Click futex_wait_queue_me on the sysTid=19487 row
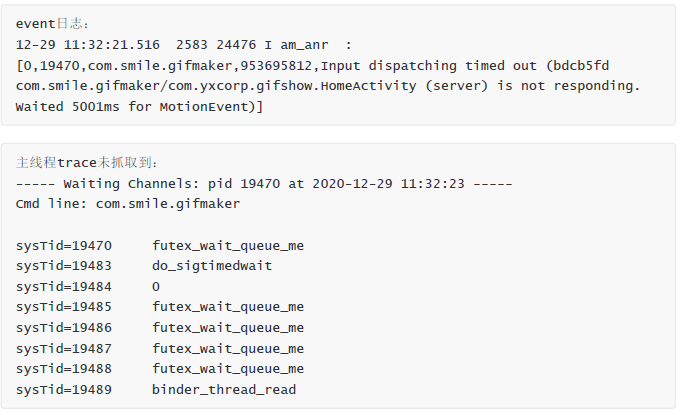The height and width of the screenshot is (413, 678). [x=228, y=348]
